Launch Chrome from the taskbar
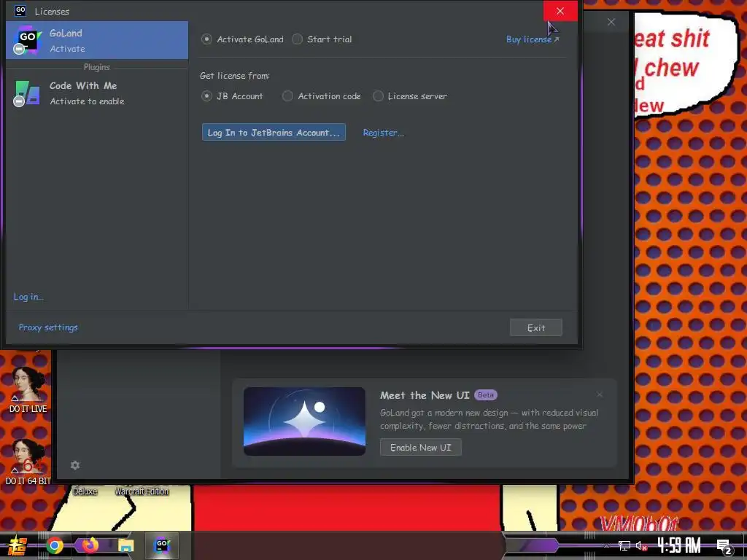The width and height of the screenshot is (747, 560). coord(55,545)
